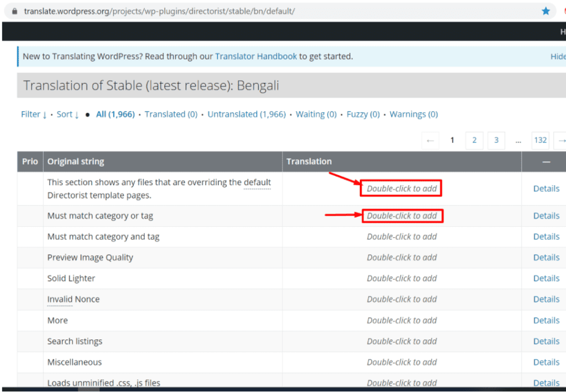Show Warnings (0) strings
Viewport: 566px width, 392px height.
click(x=413, y=114)
